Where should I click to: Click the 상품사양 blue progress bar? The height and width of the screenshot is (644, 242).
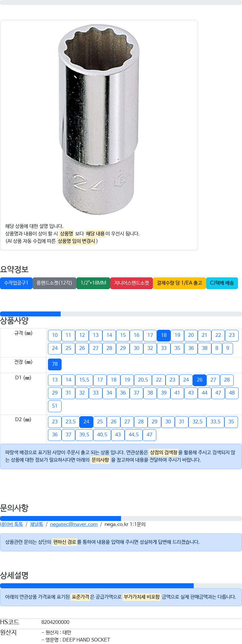pyautogui.click(x=30, y=314)
